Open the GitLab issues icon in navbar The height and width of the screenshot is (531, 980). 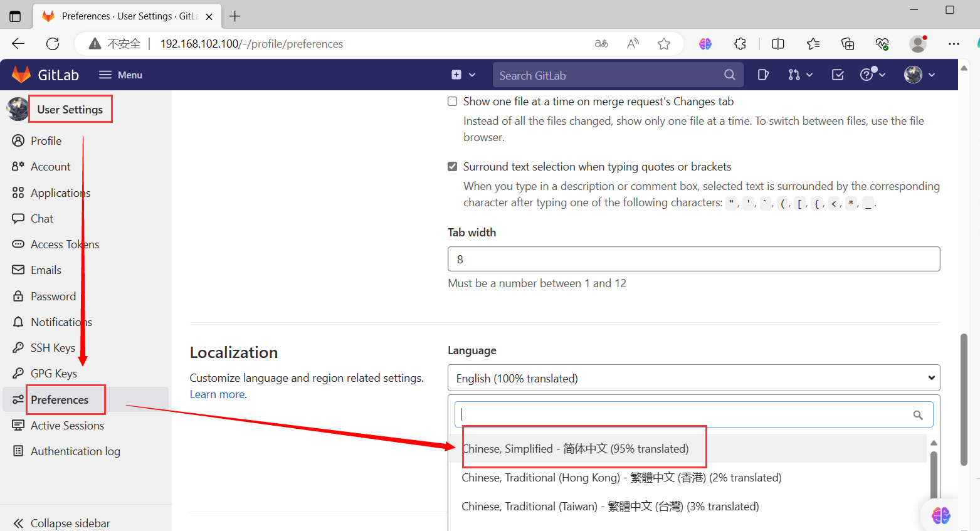[x=763, y=75]
